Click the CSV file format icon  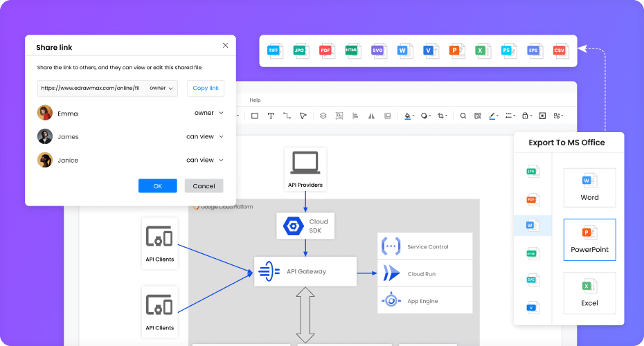[561, 51]
